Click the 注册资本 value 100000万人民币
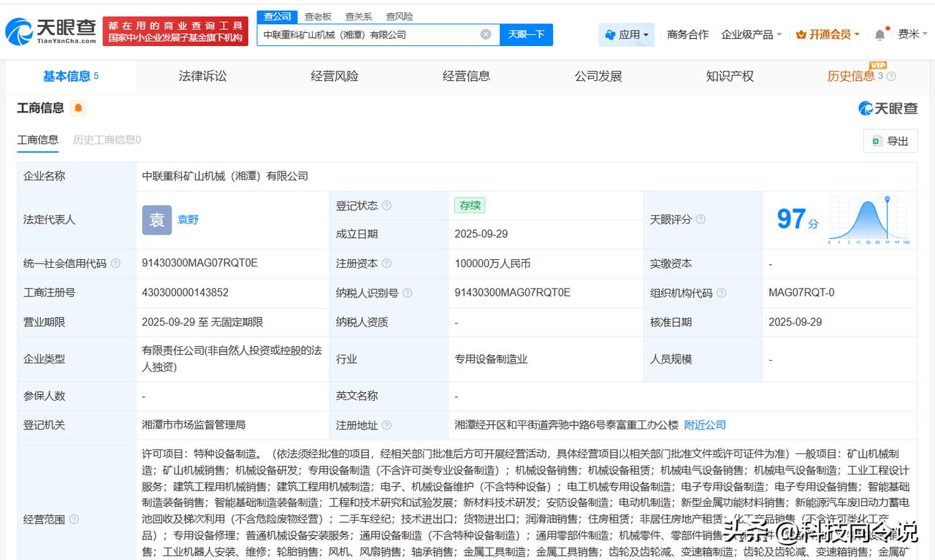 tap(492, 264)
